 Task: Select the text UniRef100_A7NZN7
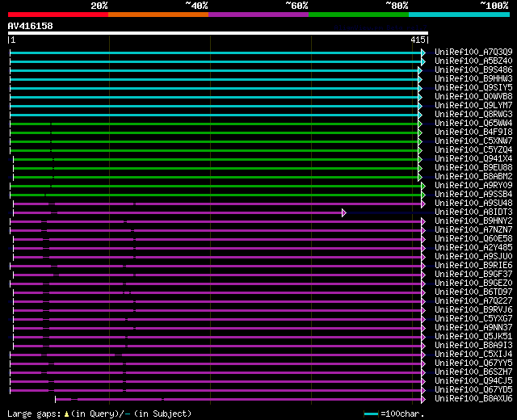tap(473, 230)
